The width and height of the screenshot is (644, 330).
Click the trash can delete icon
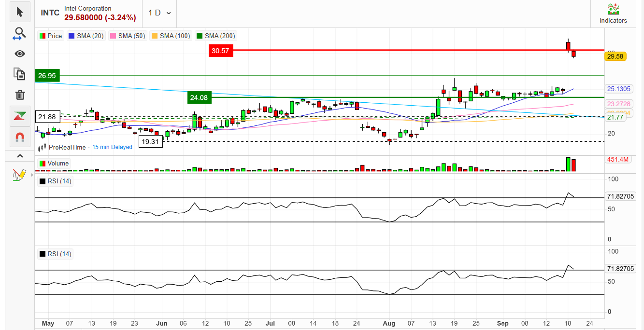[20, 95]
